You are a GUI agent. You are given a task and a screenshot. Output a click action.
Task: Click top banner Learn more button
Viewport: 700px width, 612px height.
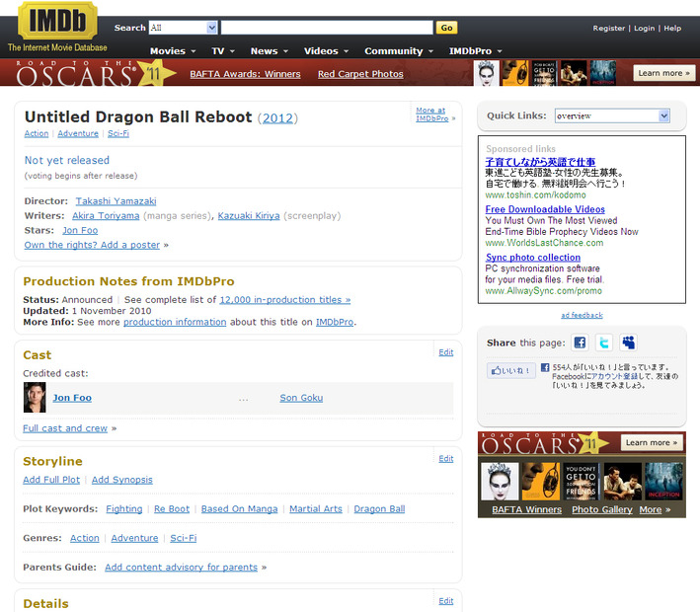tap(663, 73)
